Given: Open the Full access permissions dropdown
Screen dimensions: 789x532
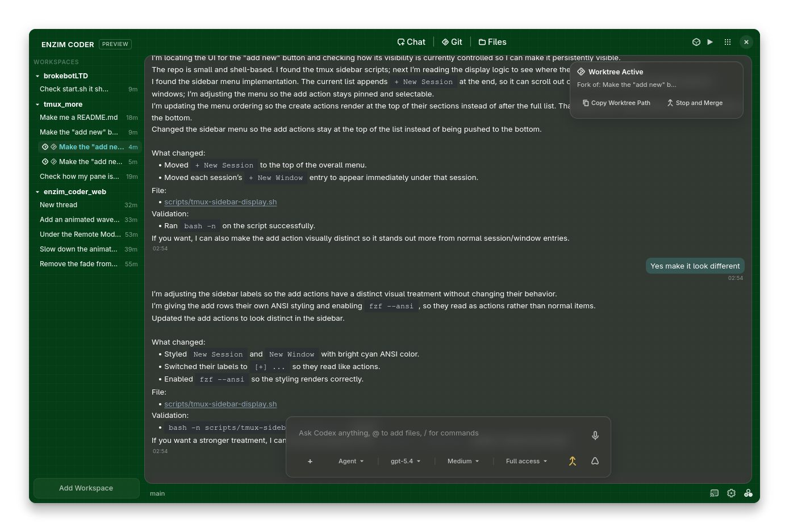Looking at the screenshot, I should tap(525, 461).
